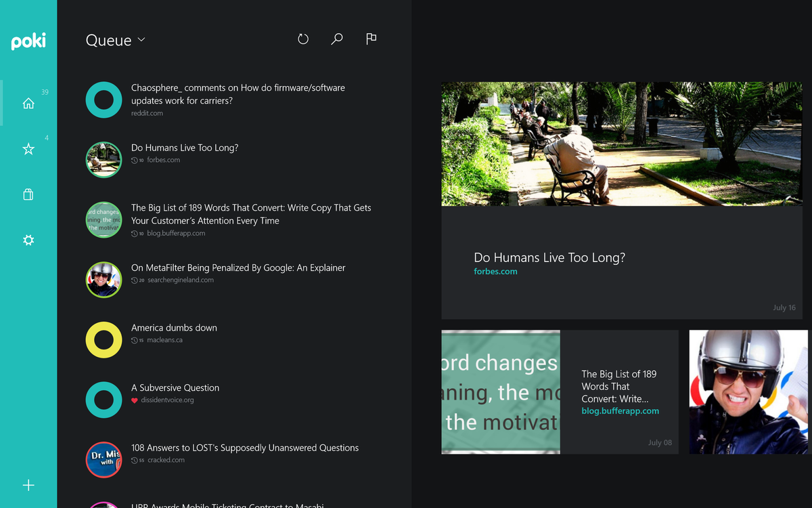Open the home feed in the sidebar
Image resolution: width=812 pixels, height=508 pixels.
click(x=28, y=103)
